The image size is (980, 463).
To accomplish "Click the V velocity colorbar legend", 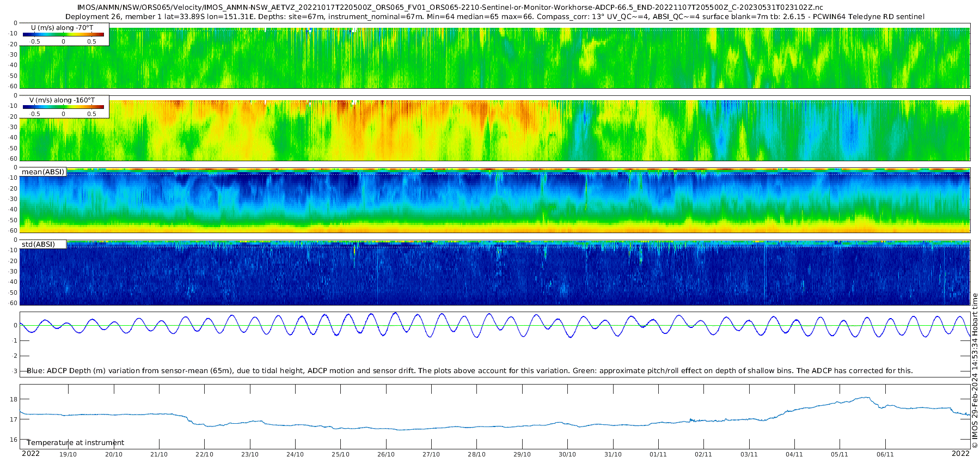I will click(x=64, y=106).
